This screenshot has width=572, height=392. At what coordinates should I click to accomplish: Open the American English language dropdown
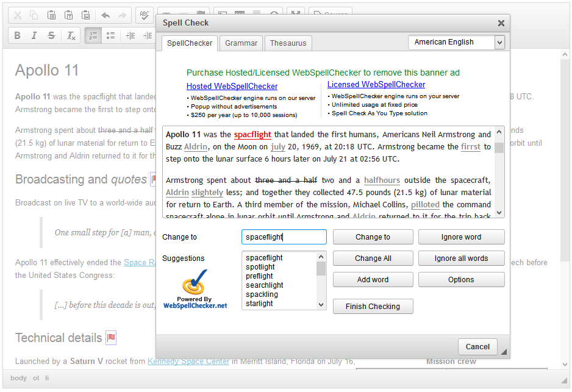(456, 42)
